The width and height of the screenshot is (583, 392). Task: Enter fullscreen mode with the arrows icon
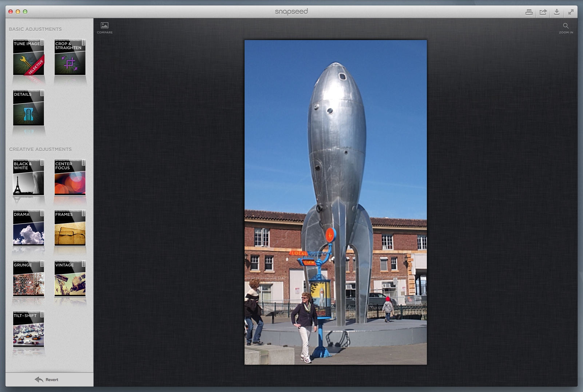[x=571, y=12]
